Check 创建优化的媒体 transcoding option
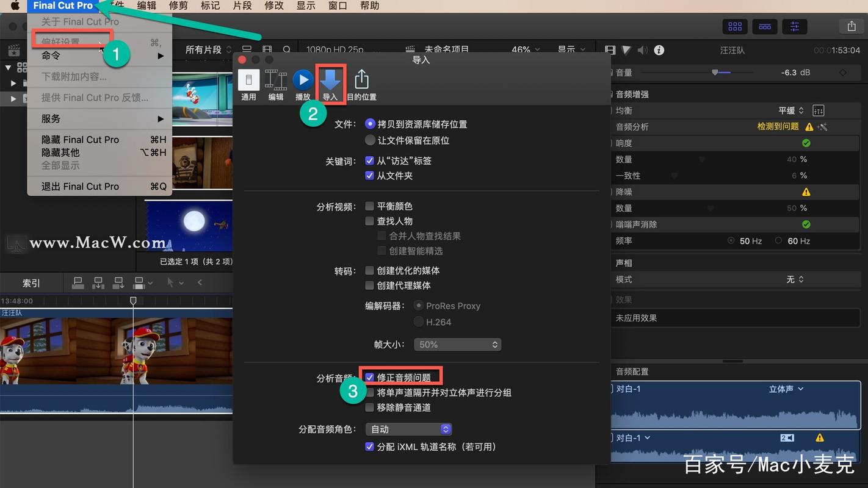This screenshot has height=488, width=868. click(369, 270)
